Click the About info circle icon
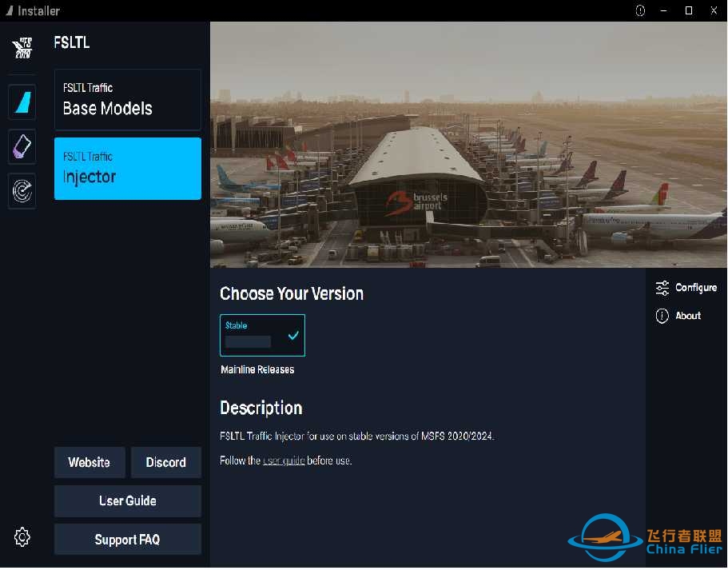Image resolution: width=728 pixels, height=570 pixels. click(x=662, y=316)
